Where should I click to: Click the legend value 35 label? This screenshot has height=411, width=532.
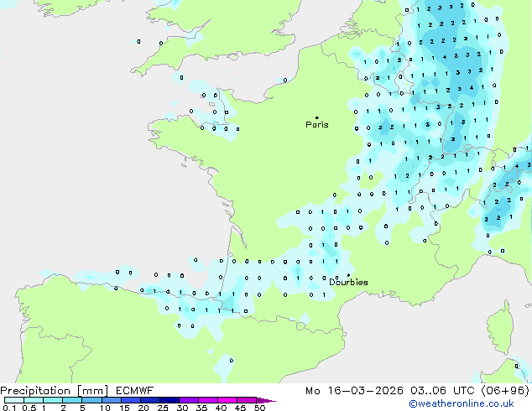coord(201,408)
